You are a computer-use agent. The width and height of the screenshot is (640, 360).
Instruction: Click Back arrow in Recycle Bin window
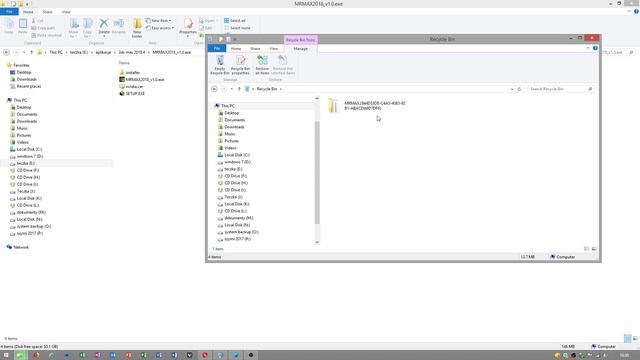214,89
